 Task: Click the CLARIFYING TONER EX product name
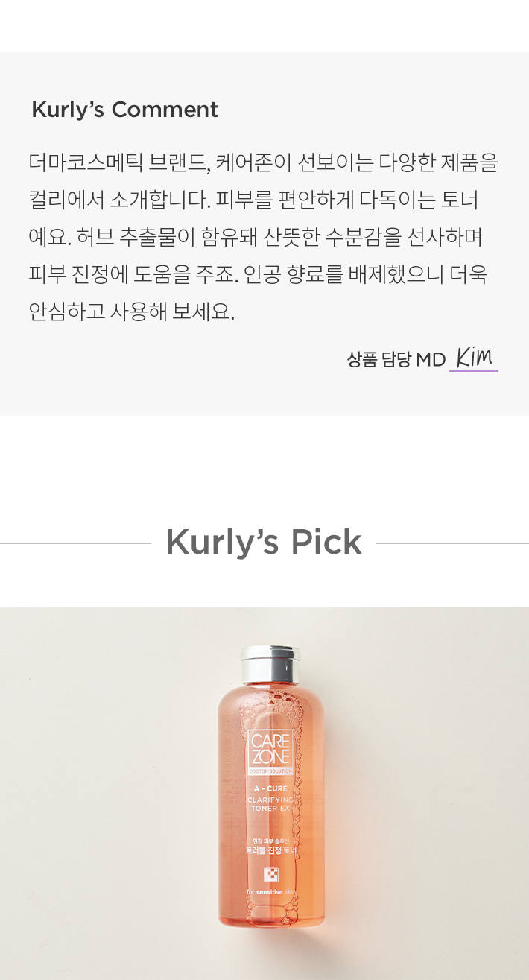tap(271, 803)
